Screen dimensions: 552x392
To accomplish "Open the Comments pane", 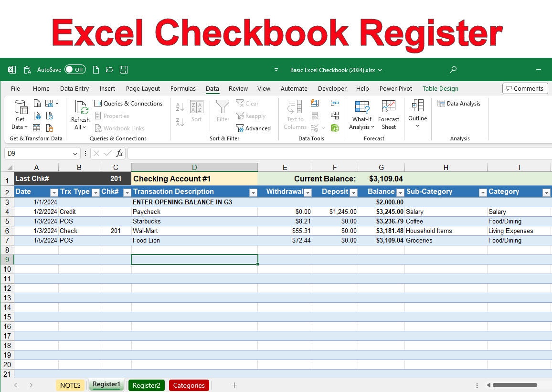I will pos(525,88).
